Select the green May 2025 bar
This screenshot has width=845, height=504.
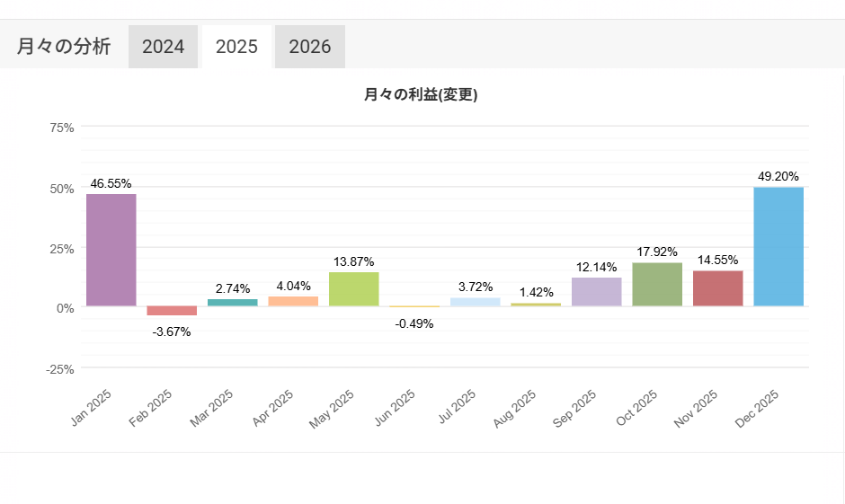click(354, 289)
